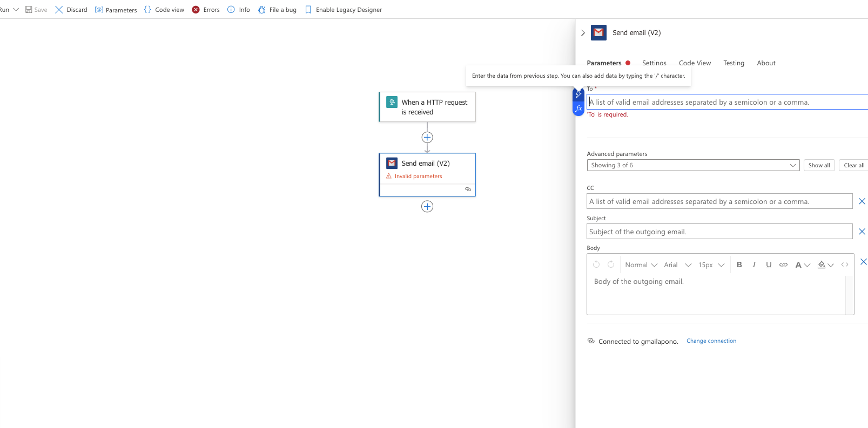Add a step between trigger and action

click(427, 137)
